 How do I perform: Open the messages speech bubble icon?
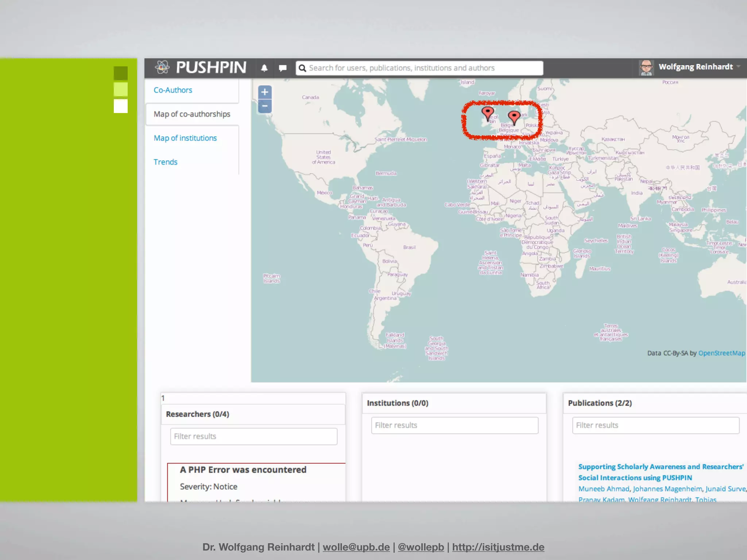282,68
